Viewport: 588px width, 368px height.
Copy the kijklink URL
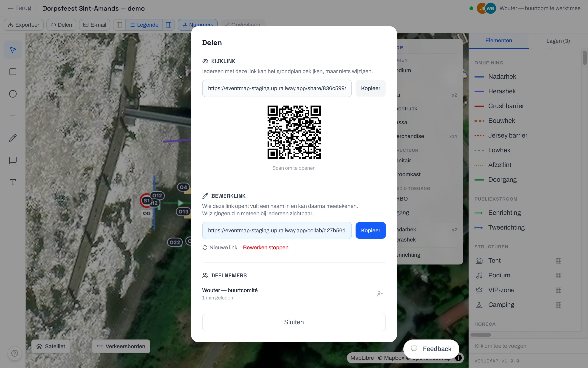(x=370, y=88)
